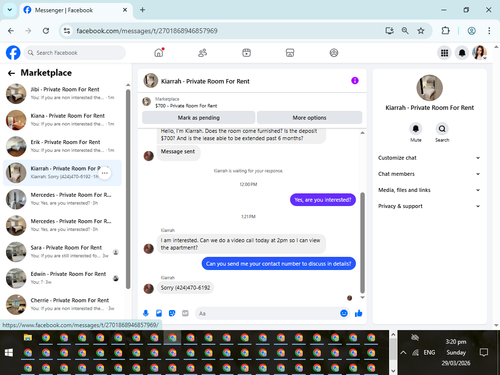Click the purple conversation info icon

point(355,81)
